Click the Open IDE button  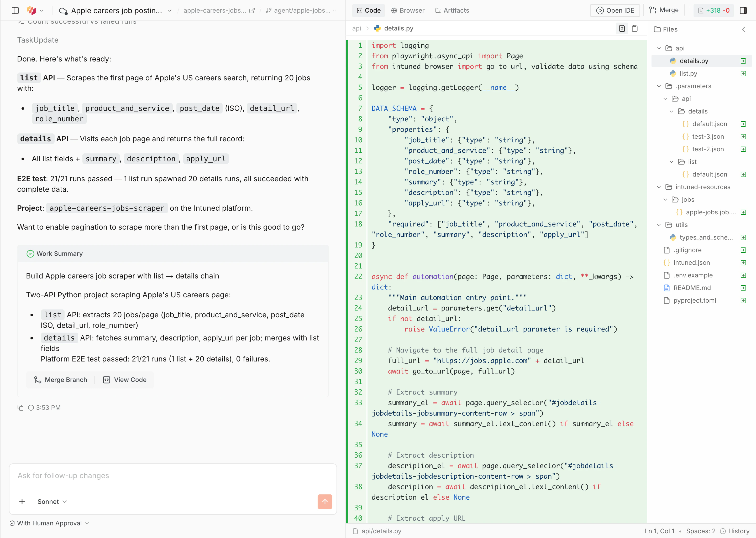[615, 10]
